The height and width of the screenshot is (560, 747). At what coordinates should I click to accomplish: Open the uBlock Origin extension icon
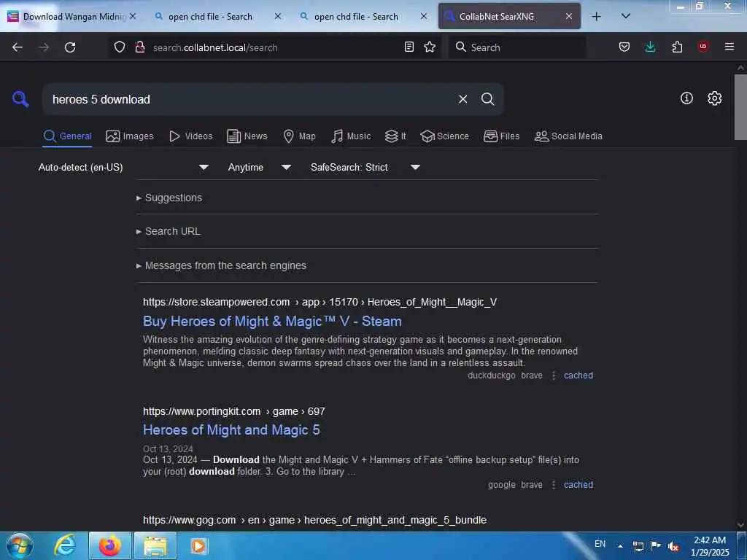pyautogui.click(x=703, y=47)
